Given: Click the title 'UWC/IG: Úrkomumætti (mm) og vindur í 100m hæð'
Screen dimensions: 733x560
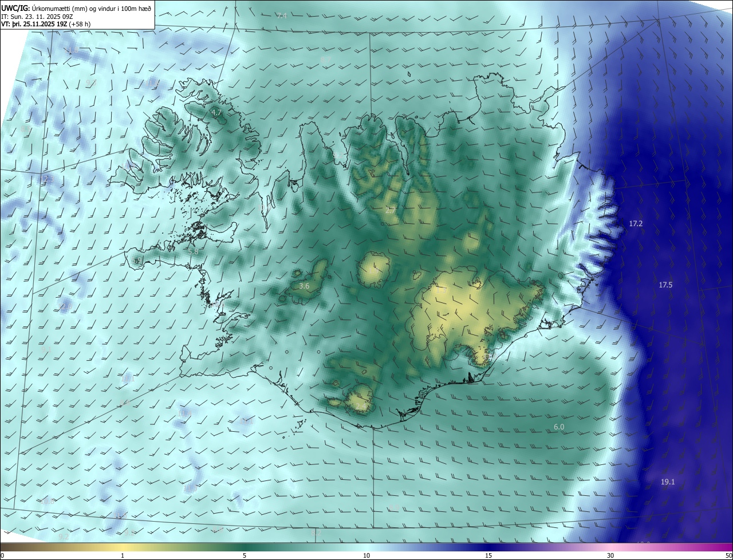Looking at the screenshot, I should (x=76, y=8).
